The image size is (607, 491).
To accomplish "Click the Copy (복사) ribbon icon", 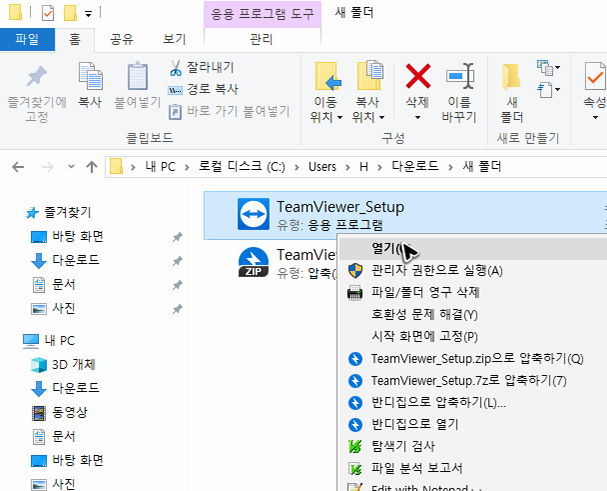I will [90, 76].
